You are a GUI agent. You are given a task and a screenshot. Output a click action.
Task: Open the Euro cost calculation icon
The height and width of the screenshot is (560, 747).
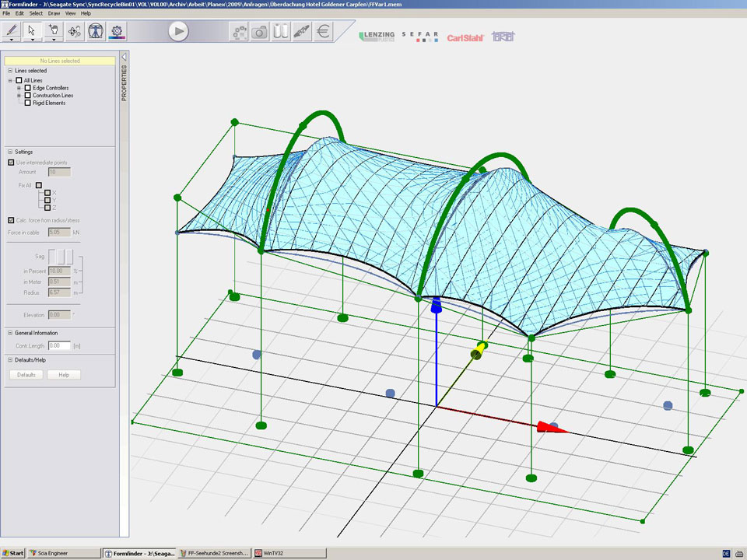coord(324,32)
